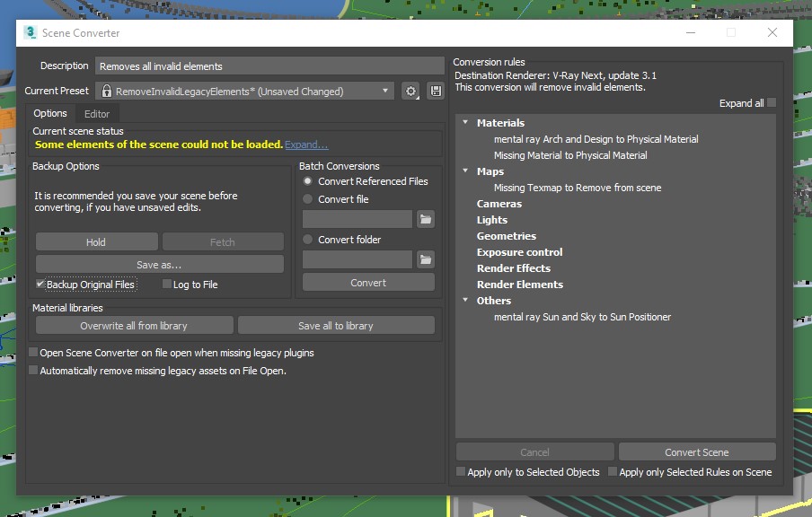
Task: Collapse the Others rules group
Action: [465, 300]
